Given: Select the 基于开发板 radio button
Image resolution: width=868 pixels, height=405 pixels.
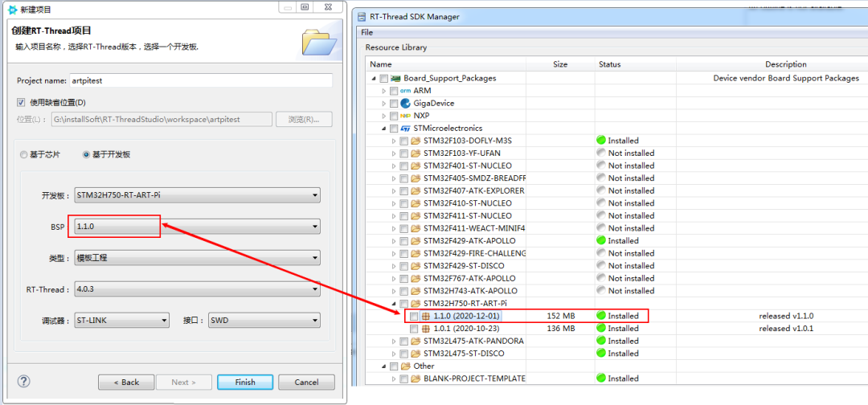Looking at the screenshot, I should coord(86,155).
